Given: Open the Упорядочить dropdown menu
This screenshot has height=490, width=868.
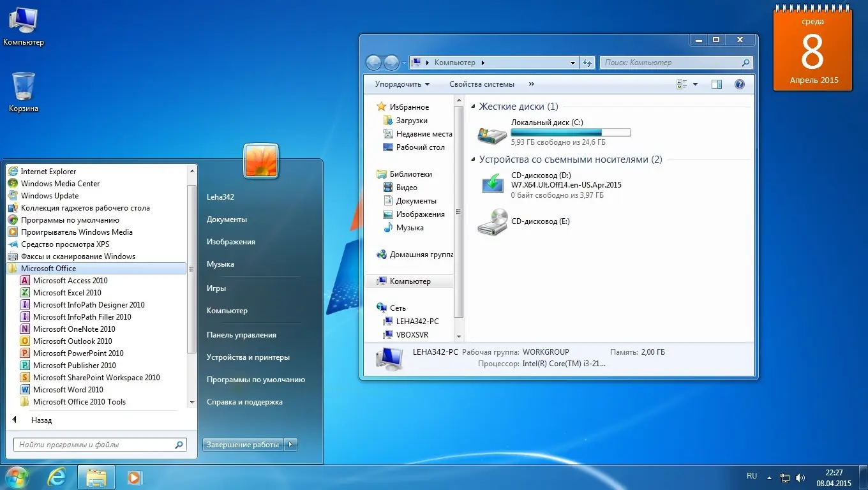Looking at the screenshot, I should click(x=400, y=84).
